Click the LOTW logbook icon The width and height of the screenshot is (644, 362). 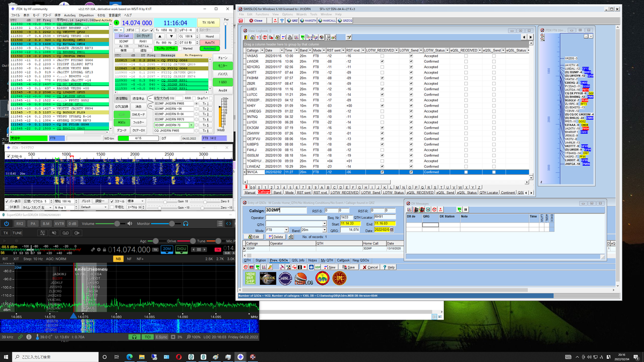tap(269, 279)
